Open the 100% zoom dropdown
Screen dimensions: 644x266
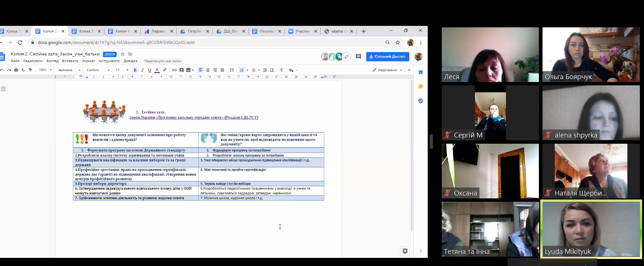click(45, 70)
